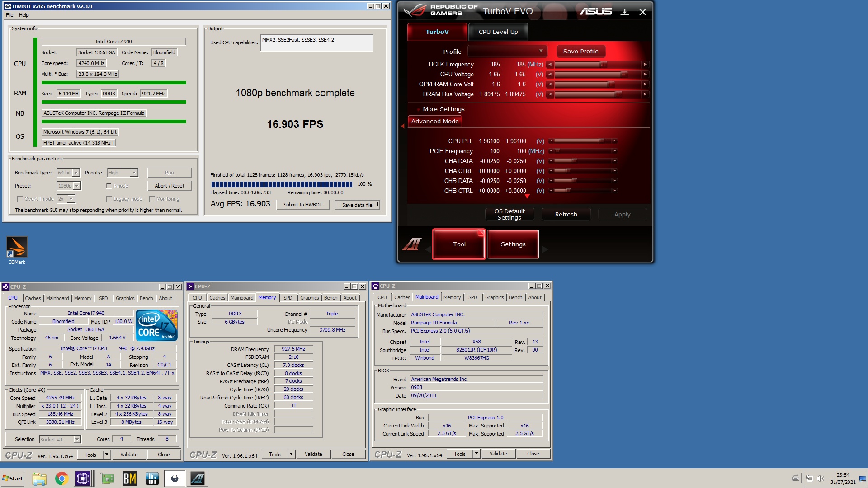The image size is (868, 488).
Task: Decrease PCIE Frequency with the left arrow
Action: tap(551, 151)
